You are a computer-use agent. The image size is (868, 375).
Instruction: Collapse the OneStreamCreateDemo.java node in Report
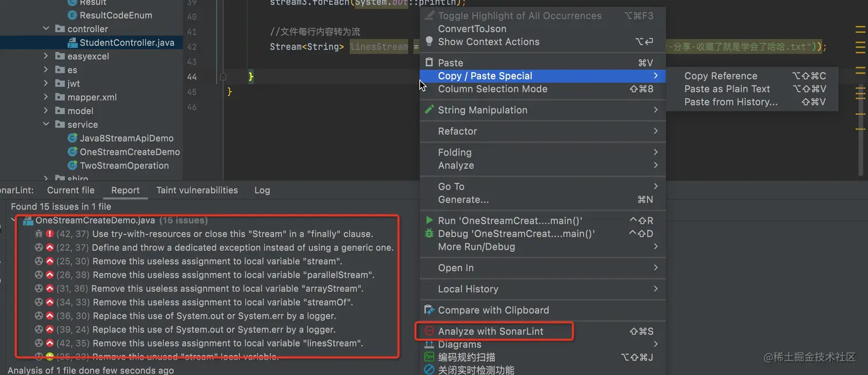click(x=14, y=221)
